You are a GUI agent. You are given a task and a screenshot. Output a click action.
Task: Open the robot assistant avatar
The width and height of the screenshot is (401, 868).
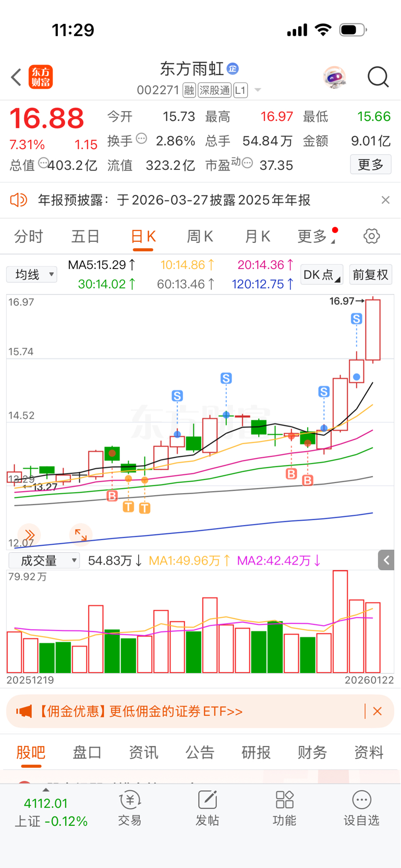(334, 77)
